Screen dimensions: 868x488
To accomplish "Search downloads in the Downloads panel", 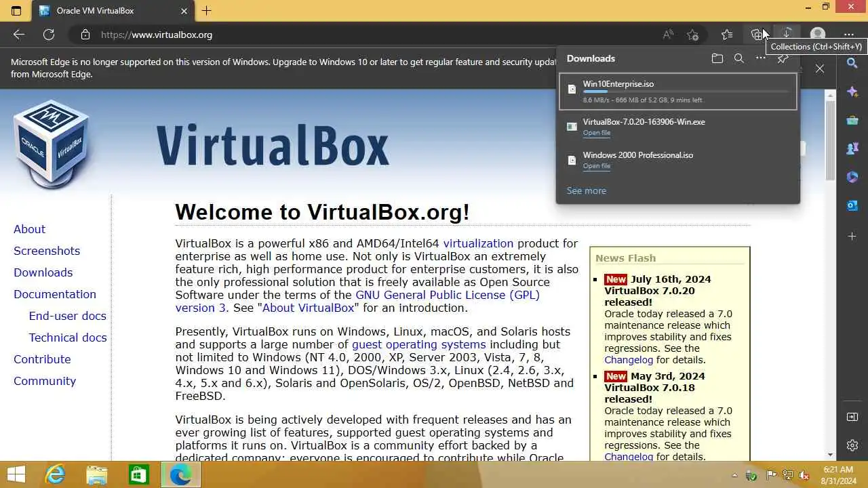I will pyautogui.click(x=739, y=58).
